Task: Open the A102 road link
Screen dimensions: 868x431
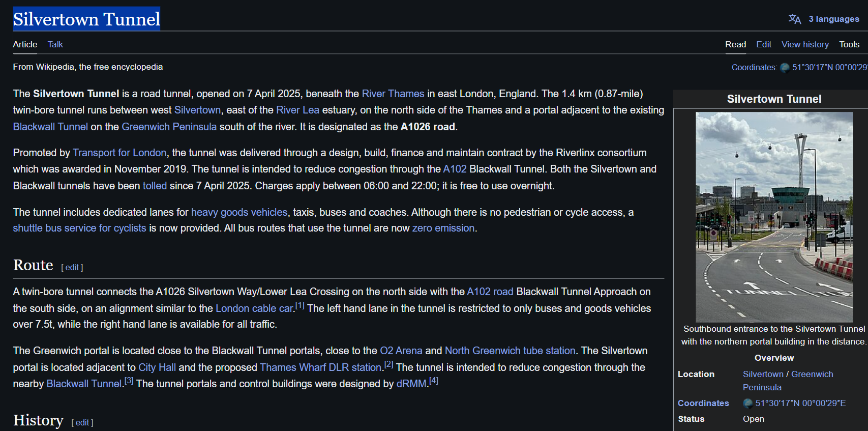Action: [x=490, y=292]
